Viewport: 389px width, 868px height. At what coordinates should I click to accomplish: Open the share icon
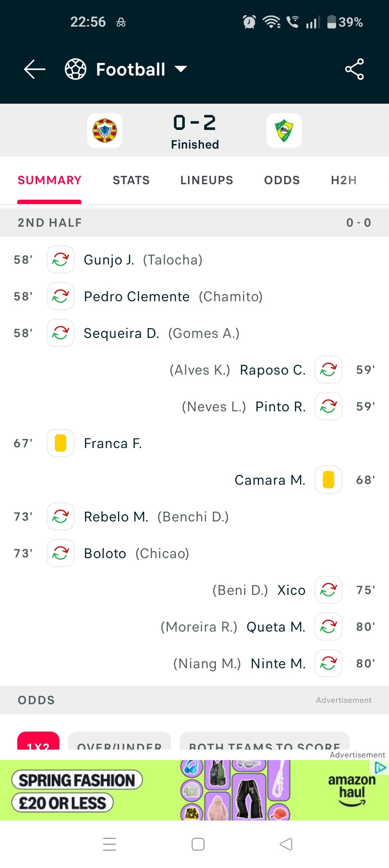coord(354,69)
